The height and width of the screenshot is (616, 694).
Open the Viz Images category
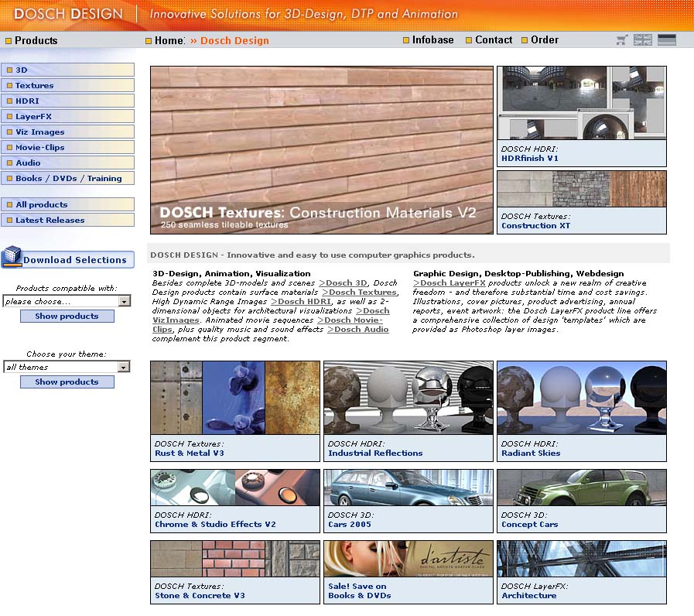tap(68, 132)
